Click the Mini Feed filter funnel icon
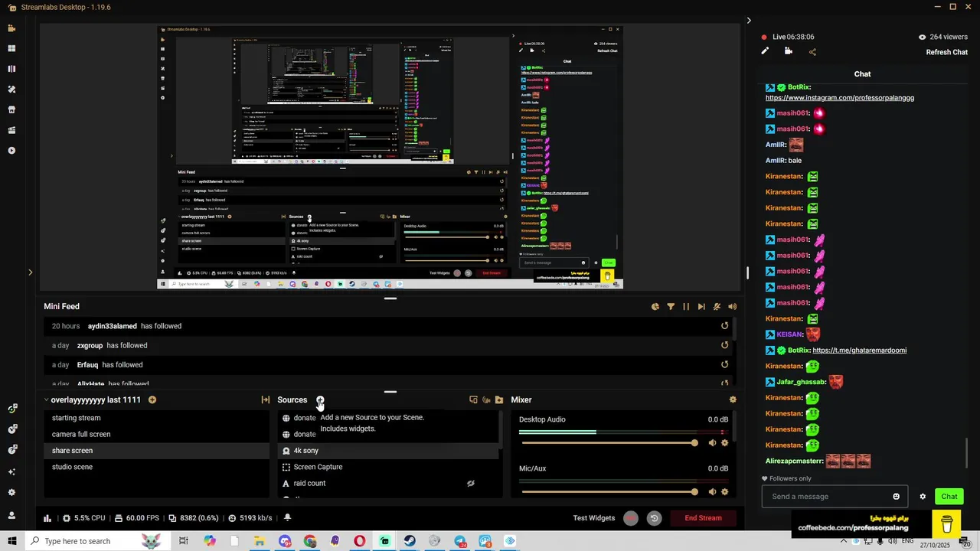 671,307
